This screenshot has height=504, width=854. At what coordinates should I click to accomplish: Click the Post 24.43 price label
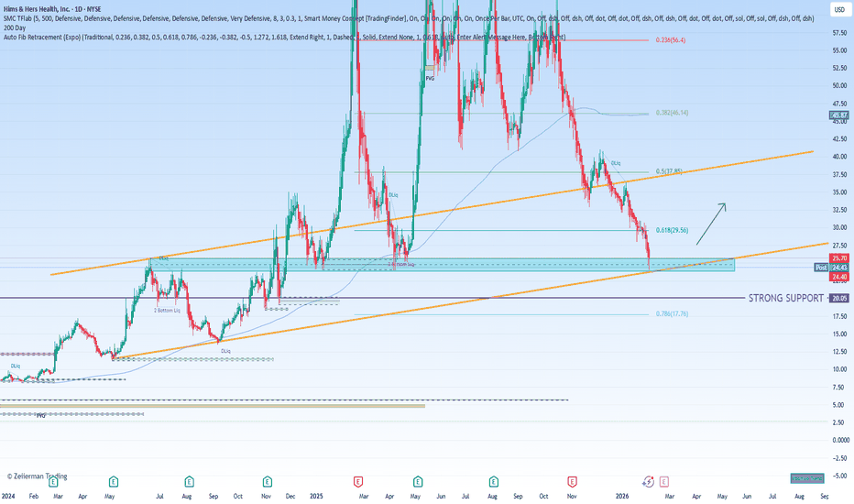point(832,267)
